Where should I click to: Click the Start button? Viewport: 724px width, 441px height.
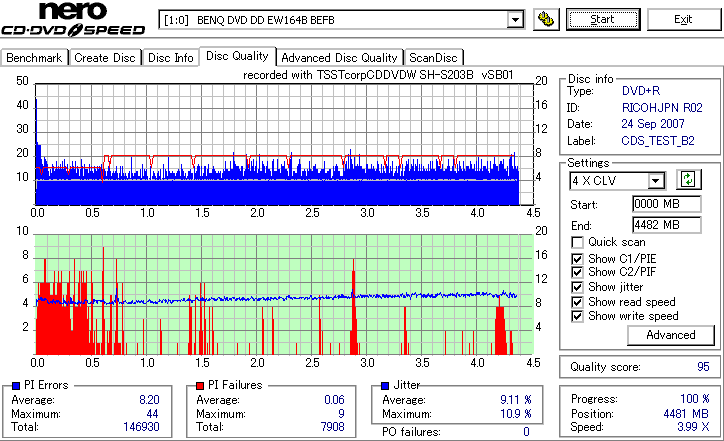(603, 19)
